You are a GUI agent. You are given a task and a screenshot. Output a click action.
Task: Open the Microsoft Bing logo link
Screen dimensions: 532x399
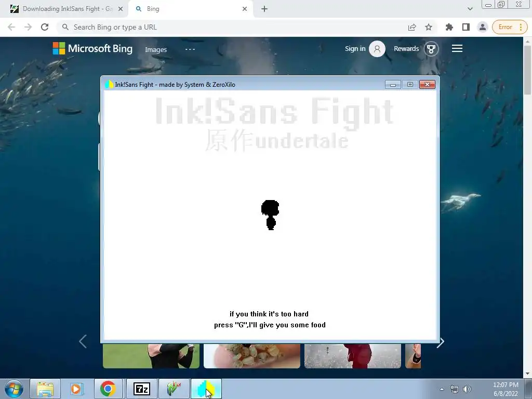point(92,48)
